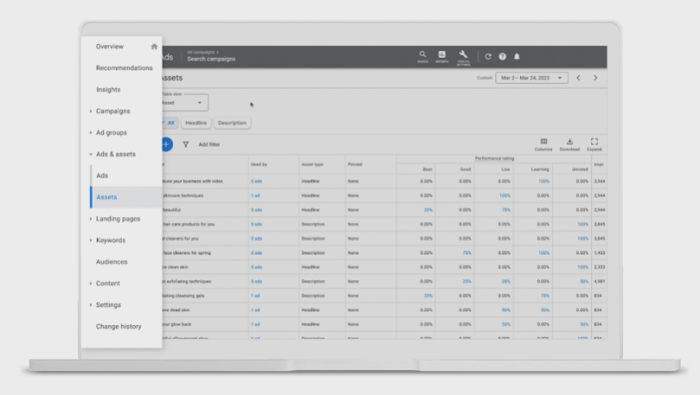This screenshot has height=395, width=700.
Task: Open the notifications bell icon
Action: 517,57
